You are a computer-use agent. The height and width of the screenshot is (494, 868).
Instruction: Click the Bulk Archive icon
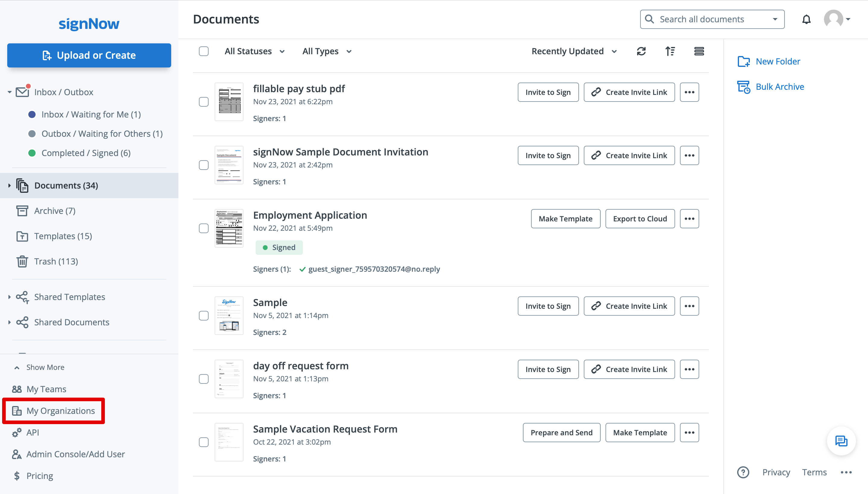click(744, 87)
